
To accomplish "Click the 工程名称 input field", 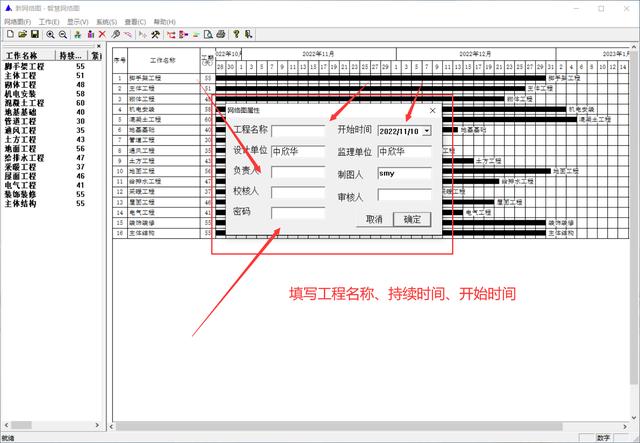I will (x=298, y=131).
